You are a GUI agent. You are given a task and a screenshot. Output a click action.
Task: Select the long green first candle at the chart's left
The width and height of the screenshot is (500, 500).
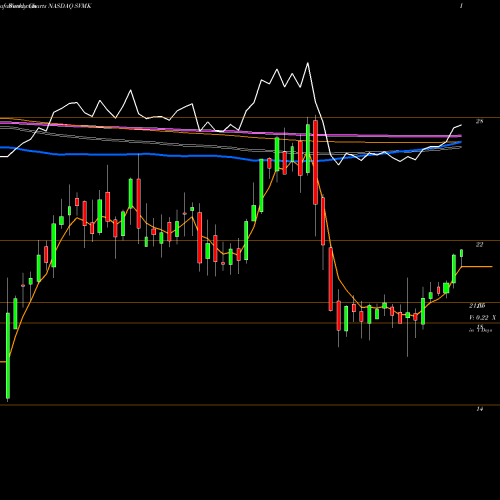tap(8, 355)
